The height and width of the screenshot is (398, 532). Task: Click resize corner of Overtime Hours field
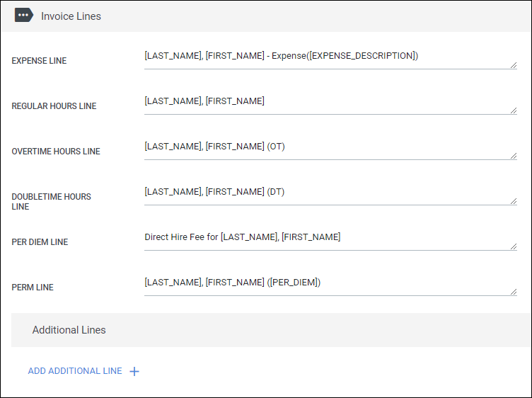(x=513, y=156)
